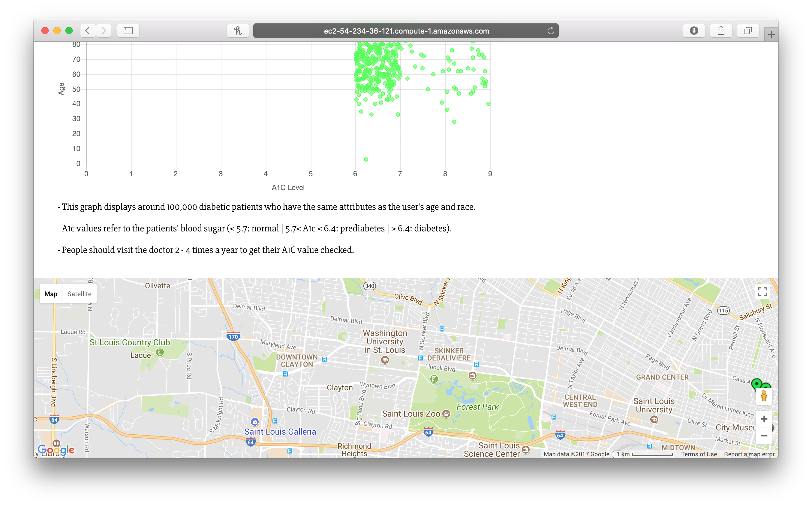Click the forward navigation arrow
This screenshot has width=812, height=506.
click(104, 31)
